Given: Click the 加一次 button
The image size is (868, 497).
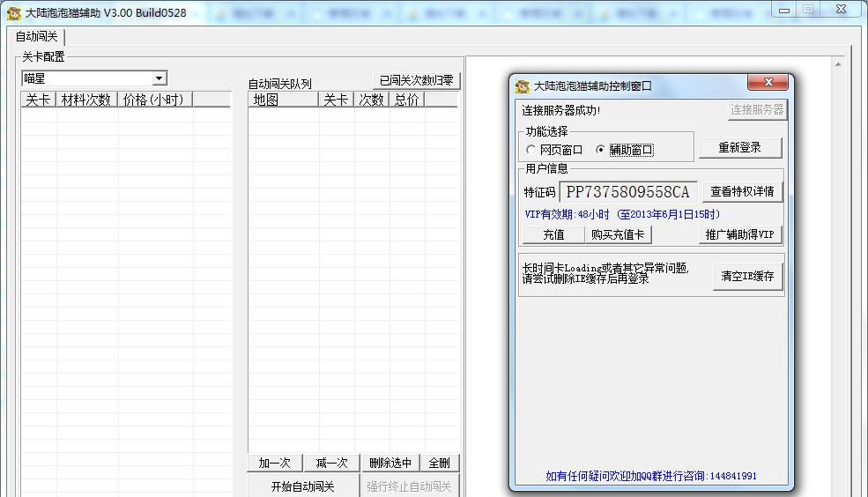Looking at the screenshot, I should tap(275, 463).
